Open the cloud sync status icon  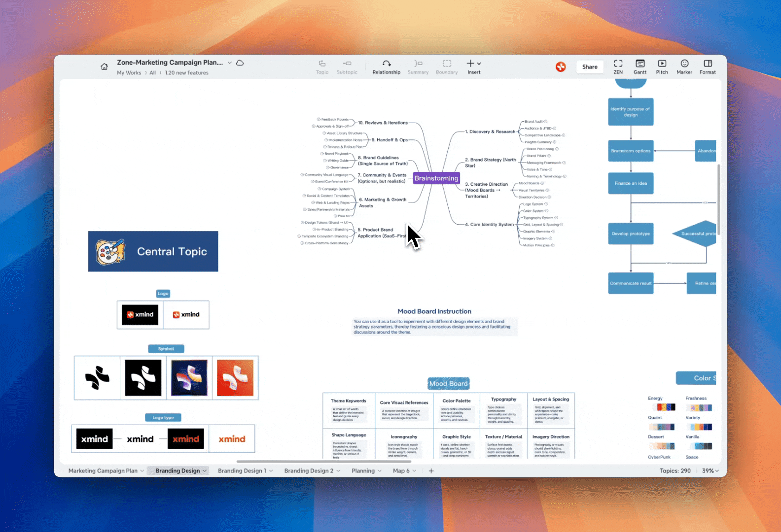coord(240,63)
